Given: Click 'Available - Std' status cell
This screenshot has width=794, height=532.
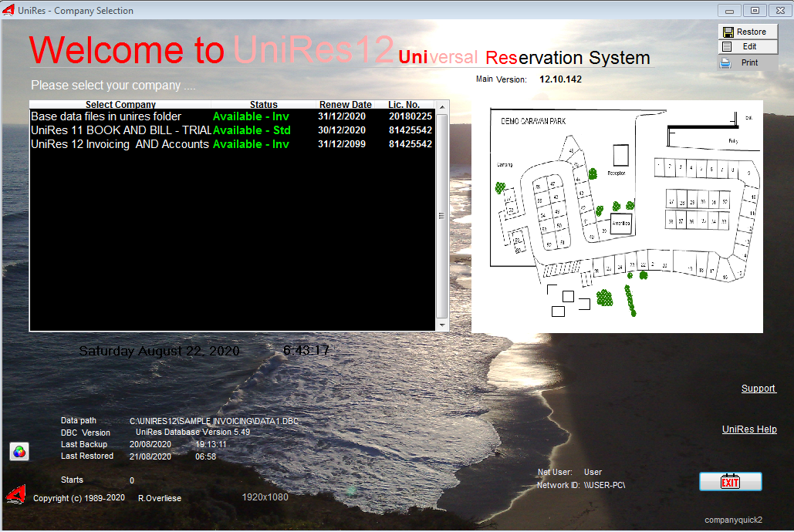Looking at the screenshot, I should point(252,130).
